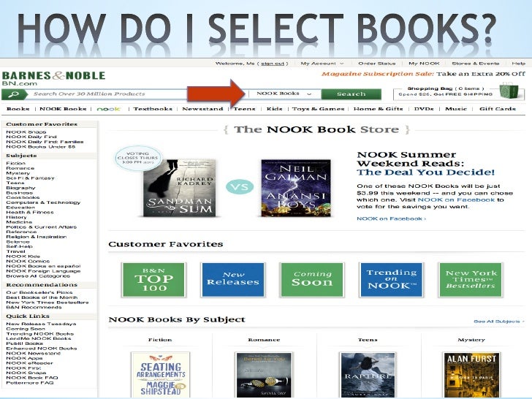The width and height of the screenshot is (532, 399).
Task: Click NOOK on Facebook link below the description
Action: pyautogui.click(x=391, y=218)
